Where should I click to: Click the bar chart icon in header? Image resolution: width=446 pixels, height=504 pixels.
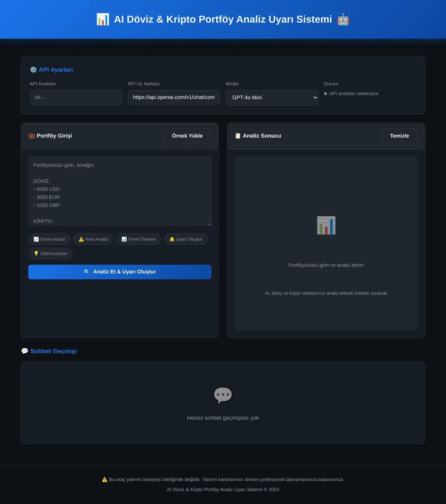coord(103,19)
